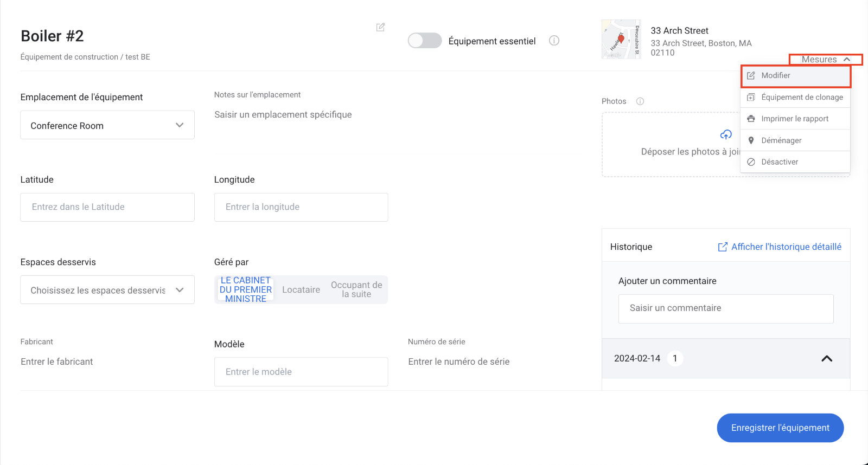This screenshot has width=868, height=465.
Task: Click the info icon next to Équipement essentiel
Action: click(x=554, y=41)
